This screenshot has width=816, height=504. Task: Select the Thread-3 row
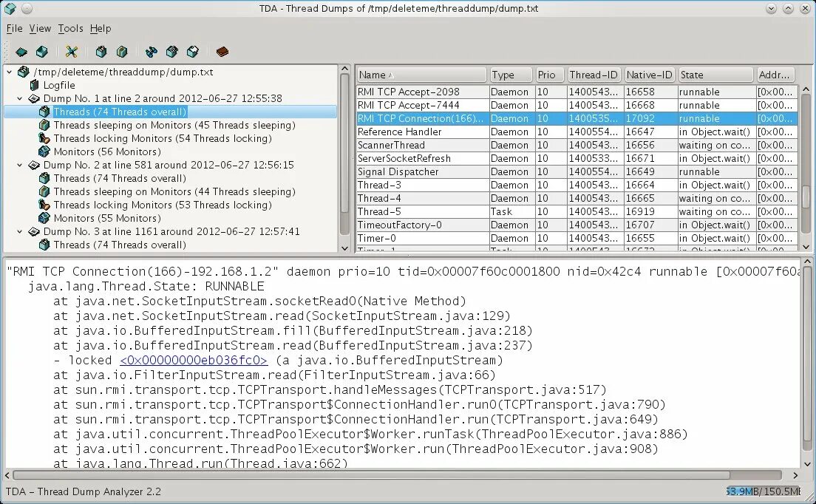pyautogui.click(x=577, y=185)
